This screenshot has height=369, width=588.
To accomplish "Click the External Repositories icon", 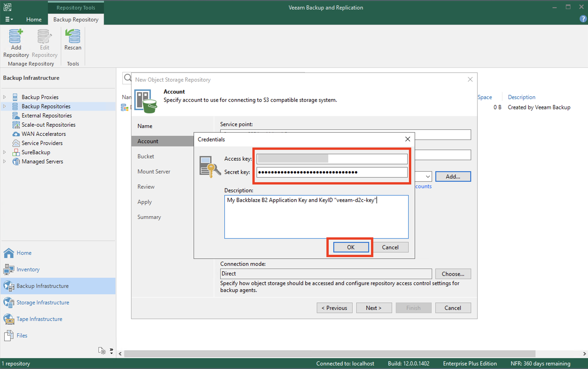I will click(x=16, y=115).
